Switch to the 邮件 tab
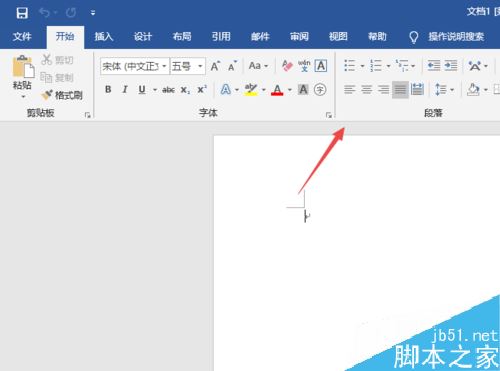This screenshot has height=371, width=500. 260,36
